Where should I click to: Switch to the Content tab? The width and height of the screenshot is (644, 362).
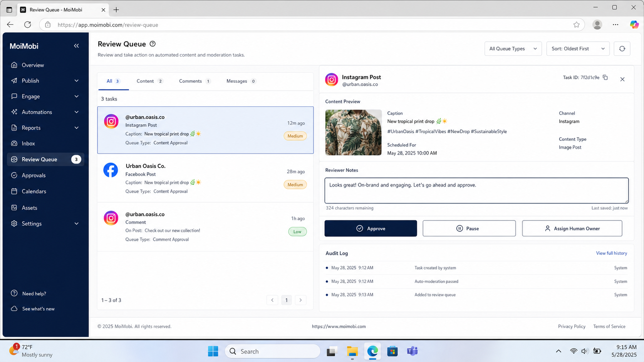tap(149, 81)
